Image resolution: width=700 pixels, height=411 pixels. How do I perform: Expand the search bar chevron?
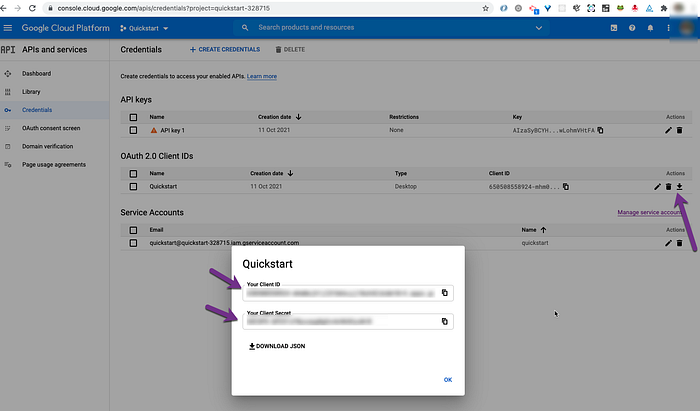(539, 28)
